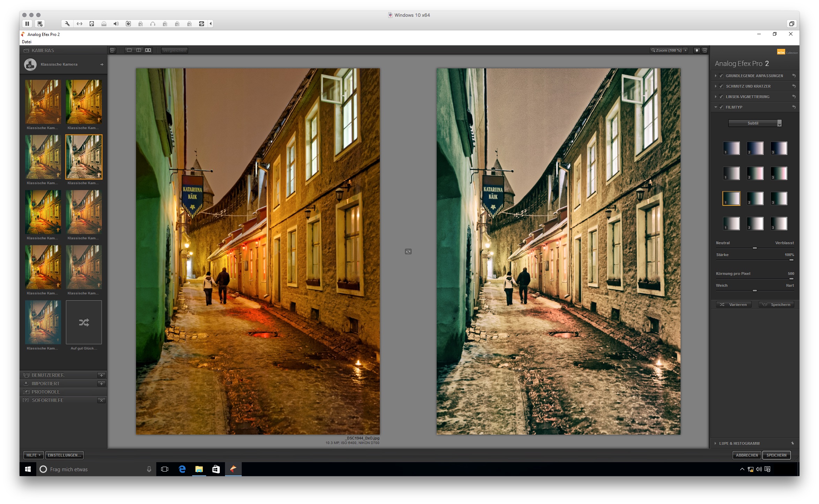Uncheck Schmutz und Kratzer checkbox
Viewport: 819px width, 504px height.
[x=721, y=86]
